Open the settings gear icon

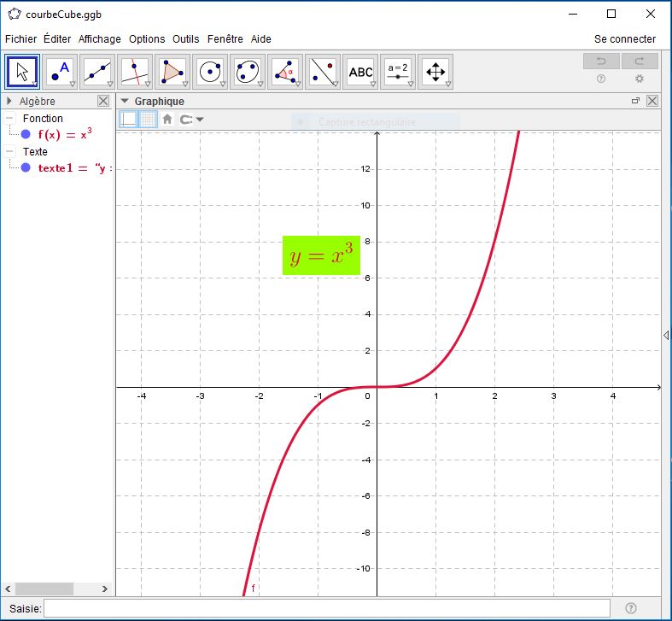click(640, 79)
